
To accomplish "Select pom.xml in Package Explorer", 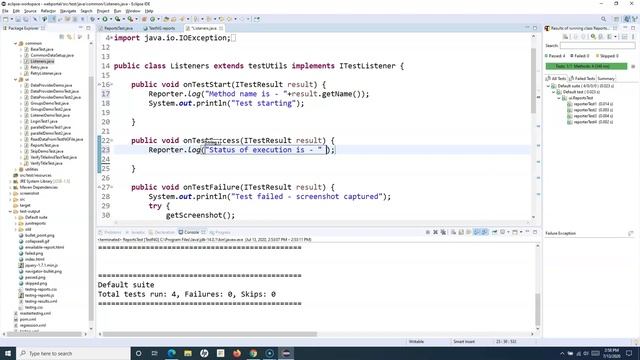I will click(x=28, y=319).
